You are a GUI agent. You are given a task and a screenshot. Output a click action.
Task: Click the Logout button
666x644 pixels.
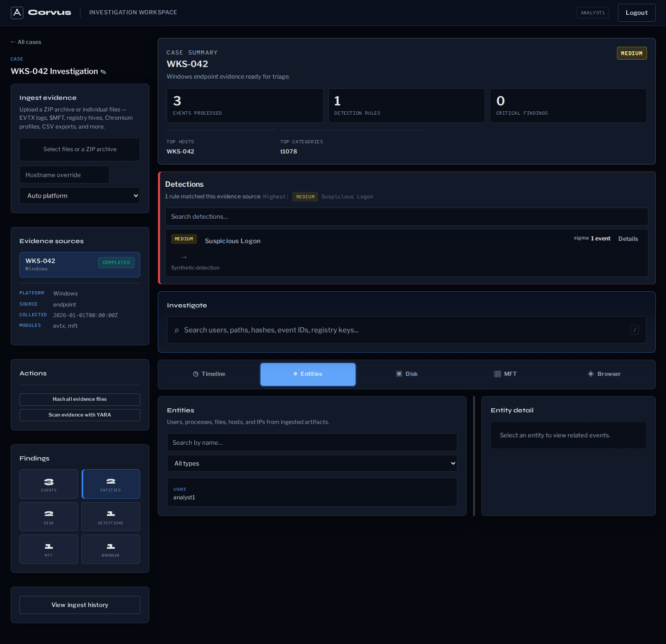point(637,12)
